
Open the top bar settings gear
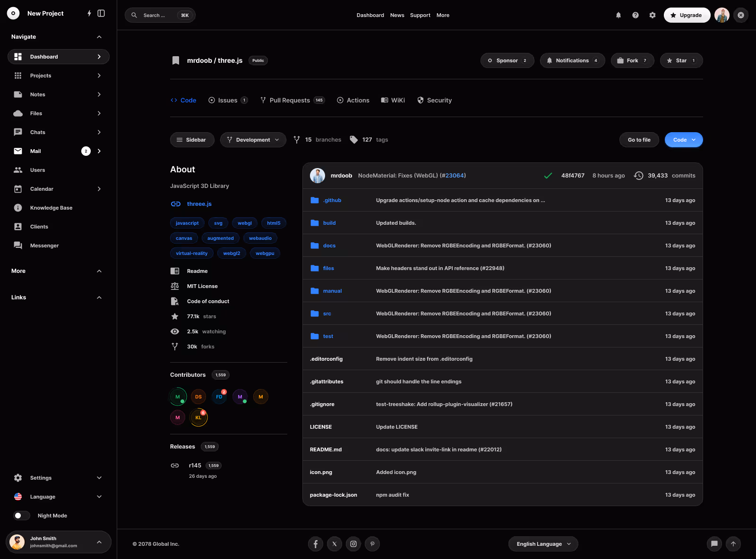[653, 15]
